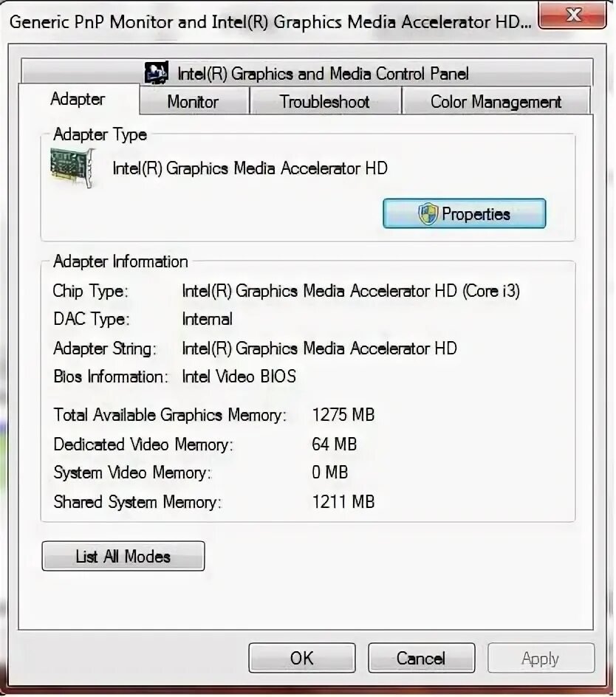Confirm with the OK button

click(302, 658)
